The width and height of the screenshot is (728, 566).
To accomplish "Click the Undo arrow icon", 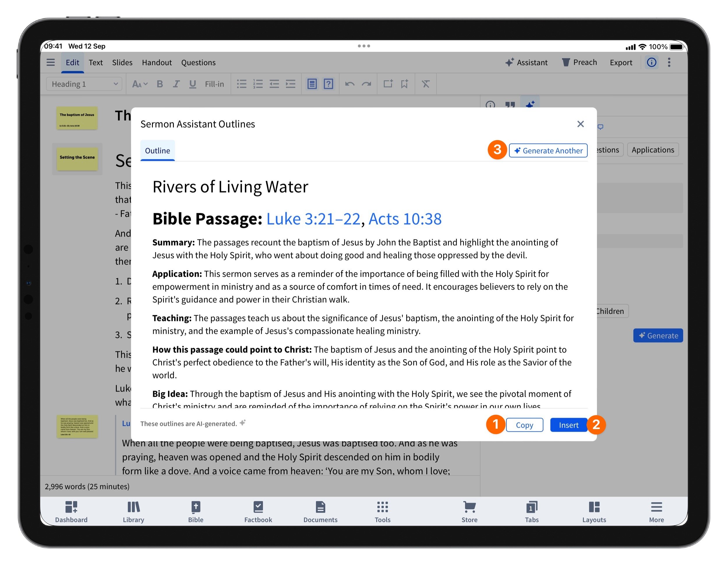I will tap(350, 84).
